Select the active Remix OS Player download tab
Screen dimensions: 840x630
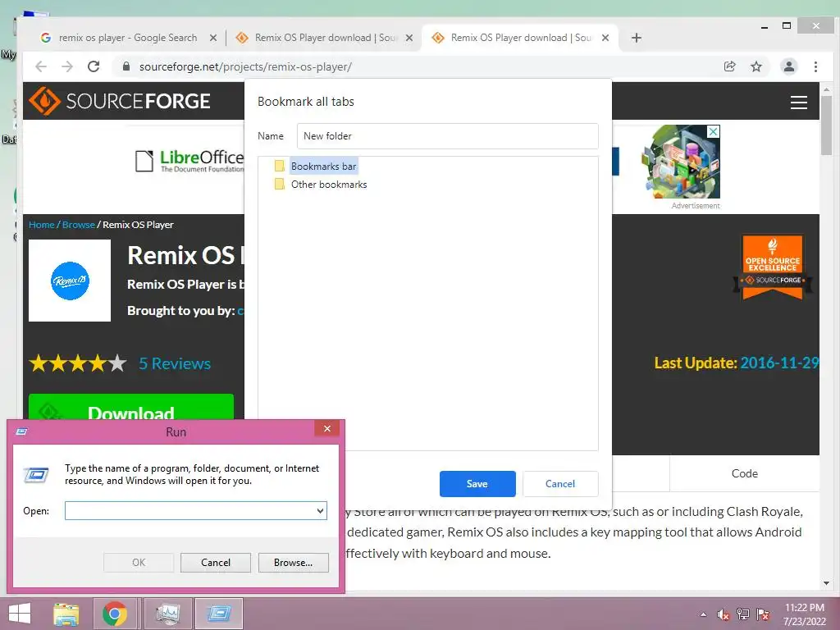[519, 38]
